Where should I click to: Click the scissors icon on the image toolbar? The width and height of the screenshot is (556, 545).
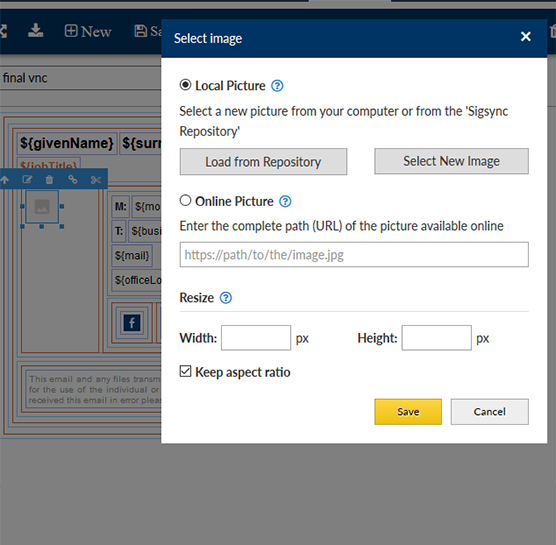click(x=96, y=180)
